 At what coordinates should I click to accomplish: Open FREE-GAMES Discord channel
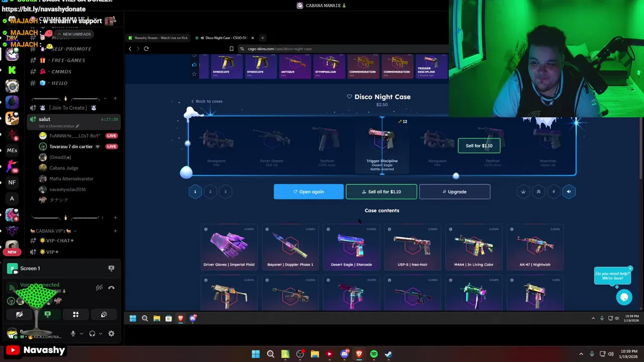point(68,60)
